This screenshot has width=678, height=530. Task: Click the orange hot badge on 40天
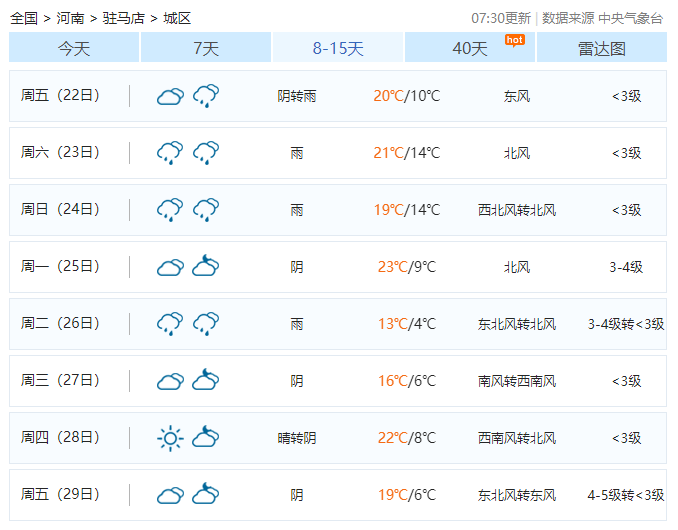click(514, 39)
